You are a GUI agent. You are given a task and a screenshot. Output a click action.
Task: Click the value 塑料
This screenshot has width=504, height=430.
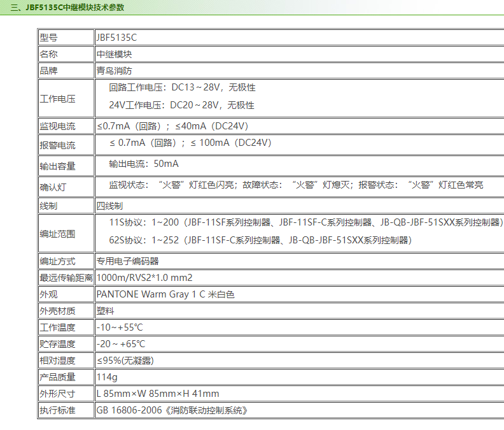[105, 311]
